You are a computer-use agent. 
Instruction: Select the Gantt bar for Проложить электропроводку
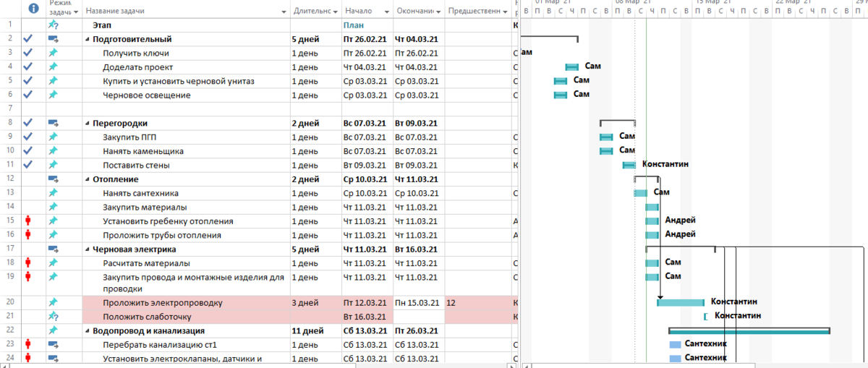tap(681, 302)
